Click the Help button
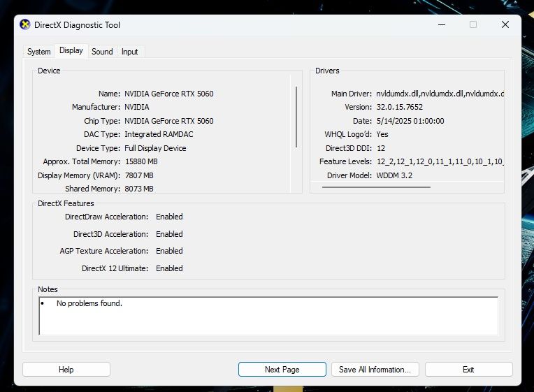Screen dimensions: 534x392 66,370
